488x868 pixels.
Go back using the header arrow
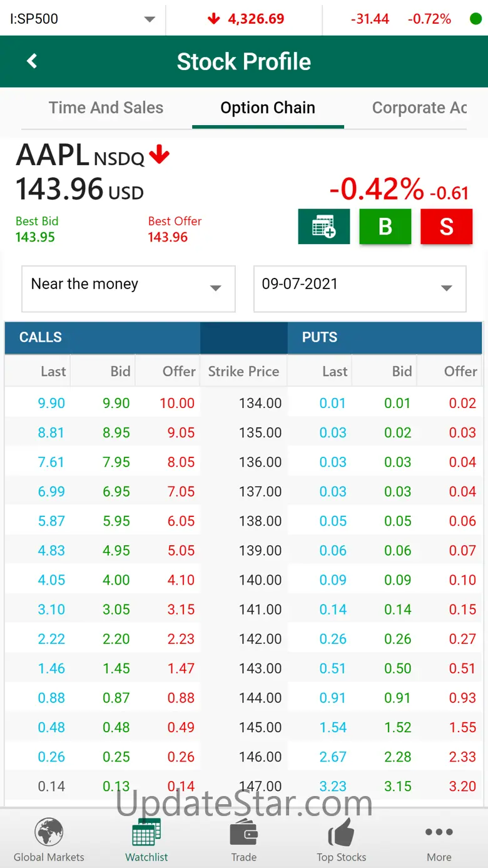(x=32, y=61)
